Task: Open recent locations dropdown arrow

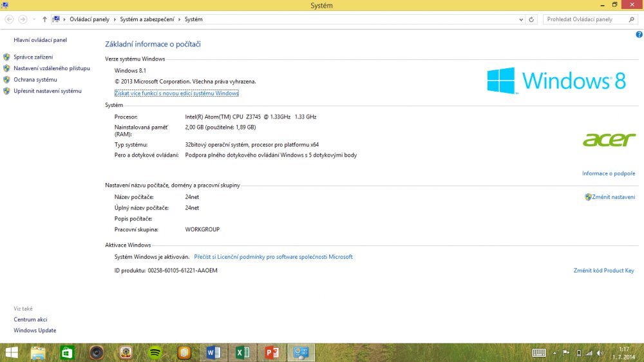Action: 33,19
